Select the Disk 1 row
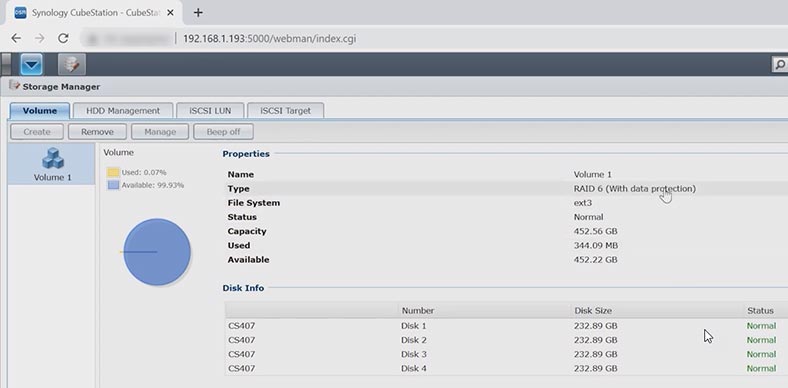Viewport: 788px width, 388px height. pos(506,326)
